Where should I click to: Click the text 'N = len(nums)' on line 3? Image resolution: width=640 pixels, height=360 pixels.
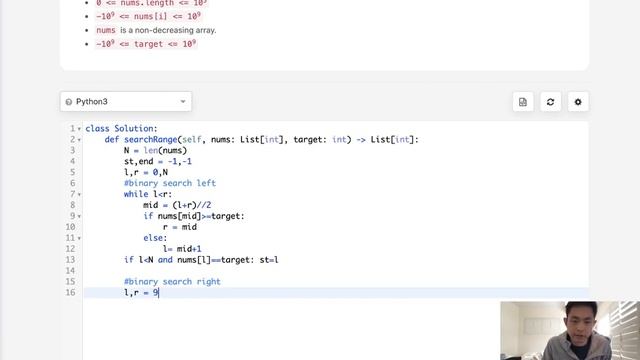(x=155, y=151)
